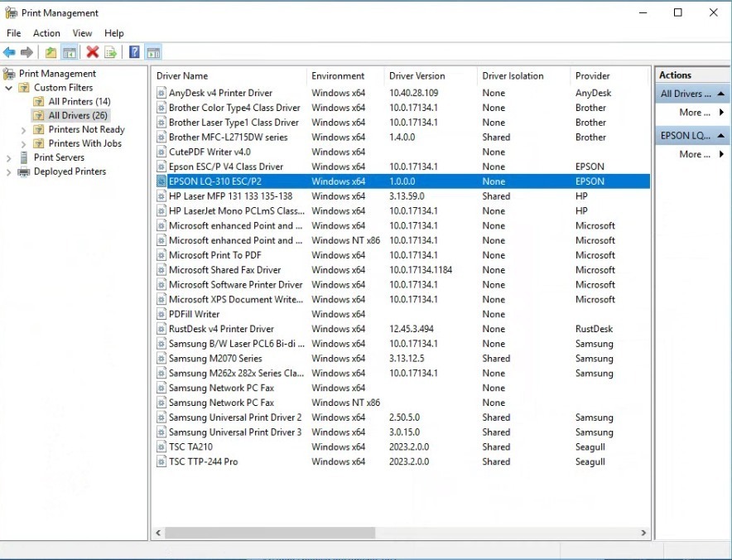Select Brother MFC-L2715DW series driver row
732x560 pixels.
(x=402, y=138)
